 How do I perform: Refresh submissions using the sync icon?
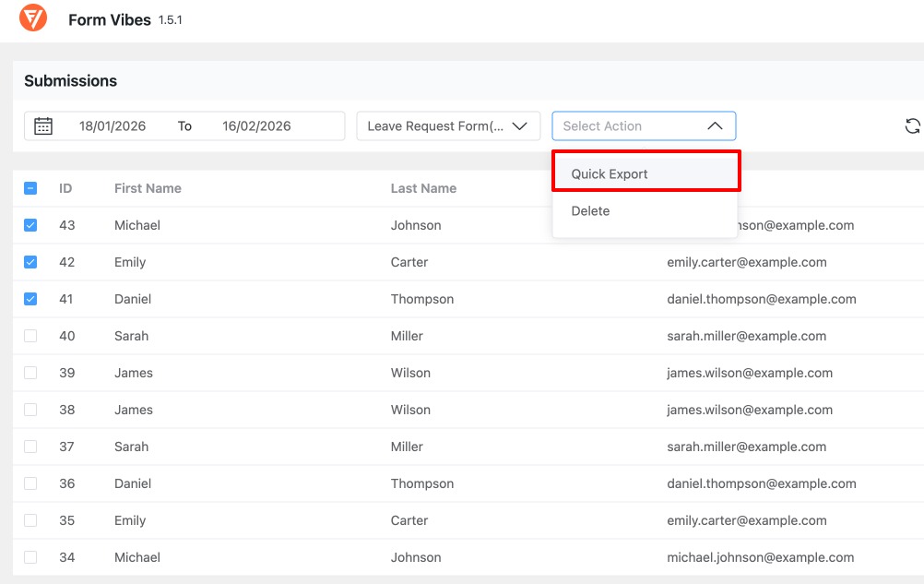pos(912,125)
